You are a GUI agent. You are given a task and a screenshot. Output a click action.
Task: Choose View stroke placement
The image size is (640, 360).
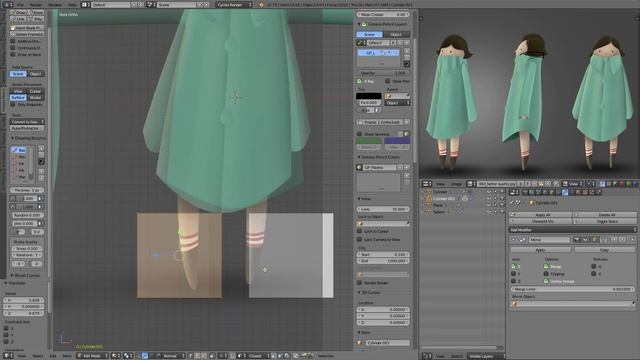18,91
